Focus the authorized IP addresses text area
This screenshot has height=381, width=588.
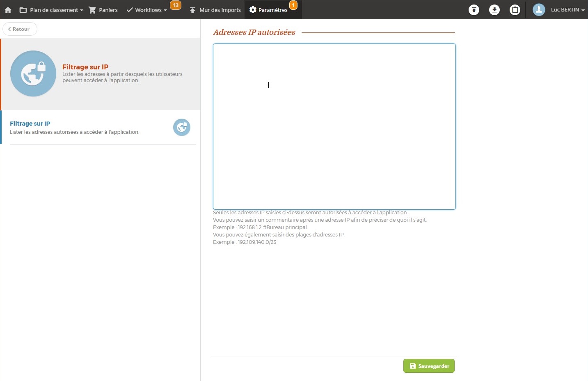334,126
